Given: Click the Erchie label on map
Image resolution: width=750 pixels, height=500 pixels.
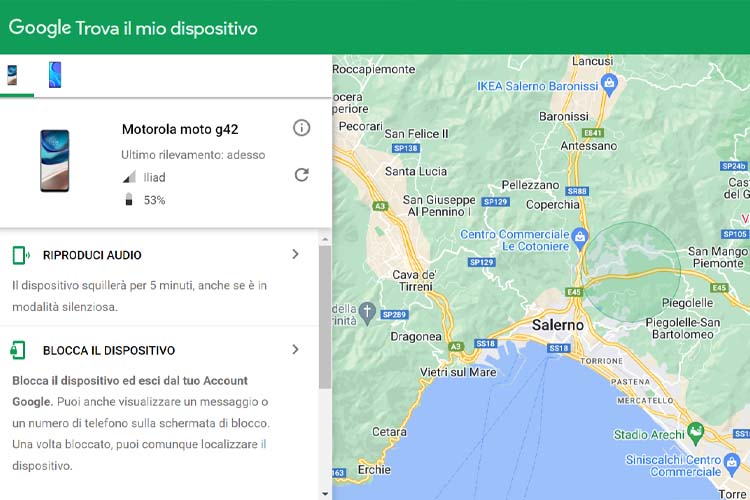Looking at the screenshot, I should 374,470.
